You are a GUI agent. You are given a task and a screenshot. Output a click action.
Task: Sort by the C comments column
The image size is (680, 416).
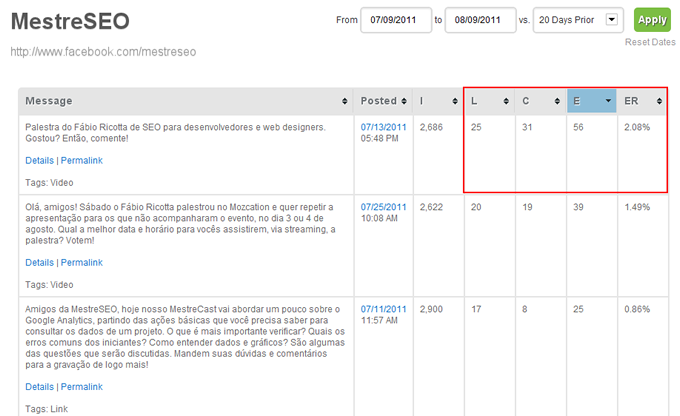point(556,101)
